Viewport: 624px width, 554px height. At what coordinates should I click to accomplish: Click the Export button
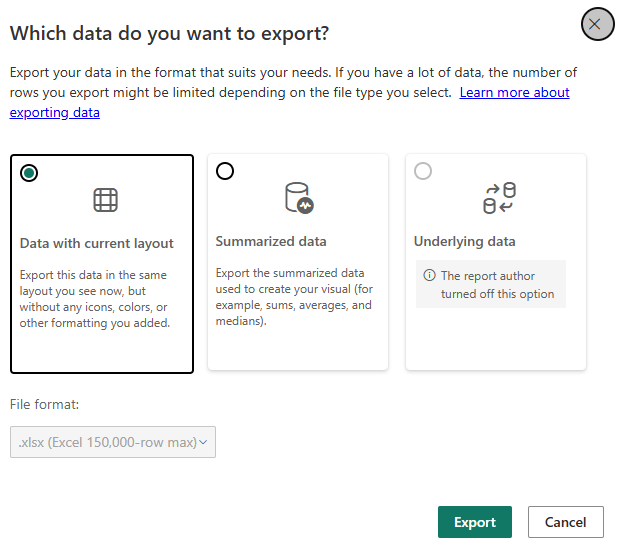(475, 522)
